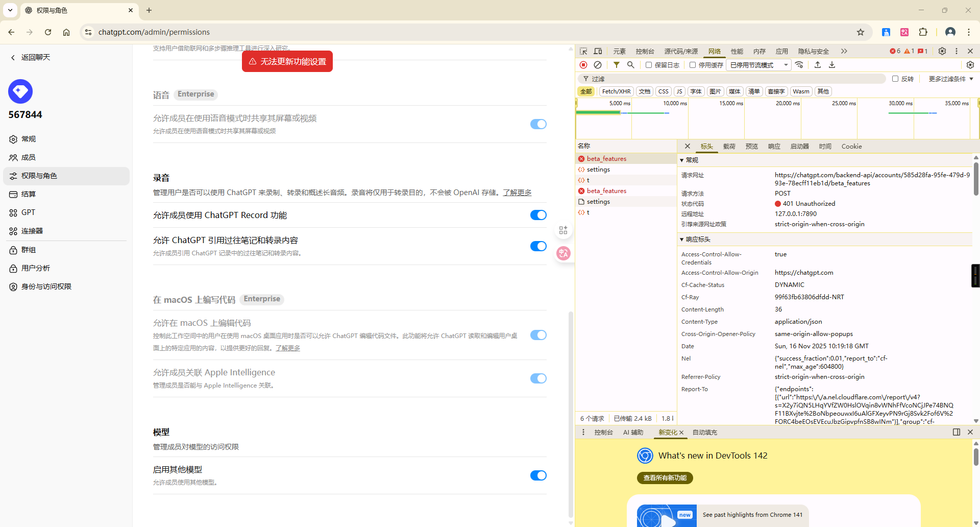The height and width of the screenshot is (527, 980).
Task: Expand the 更多过滤条件 dropdown
Action: [951, 79]
